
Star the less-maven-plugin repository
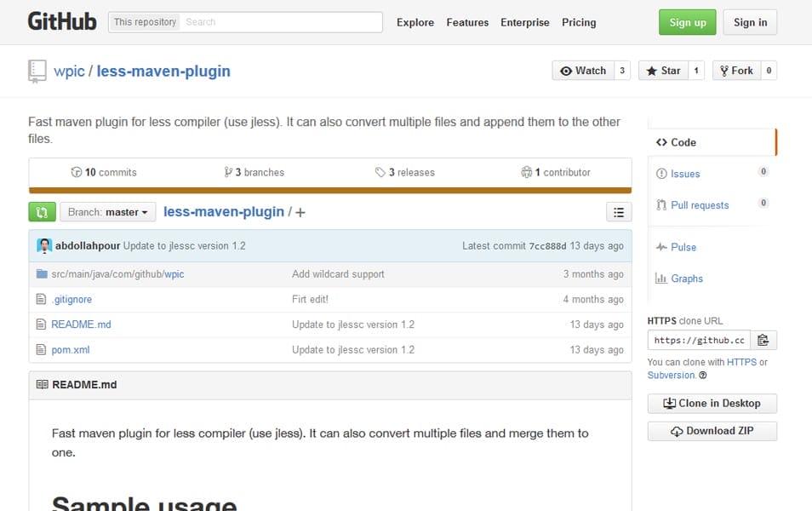pyautogui.click(x=663, y=71)
